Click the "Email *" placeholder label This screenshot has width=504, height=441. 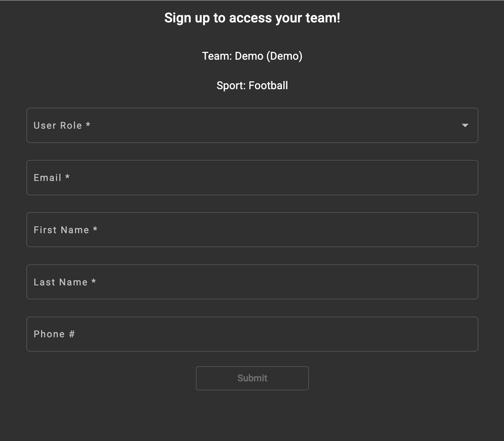(x=52, y=178)
